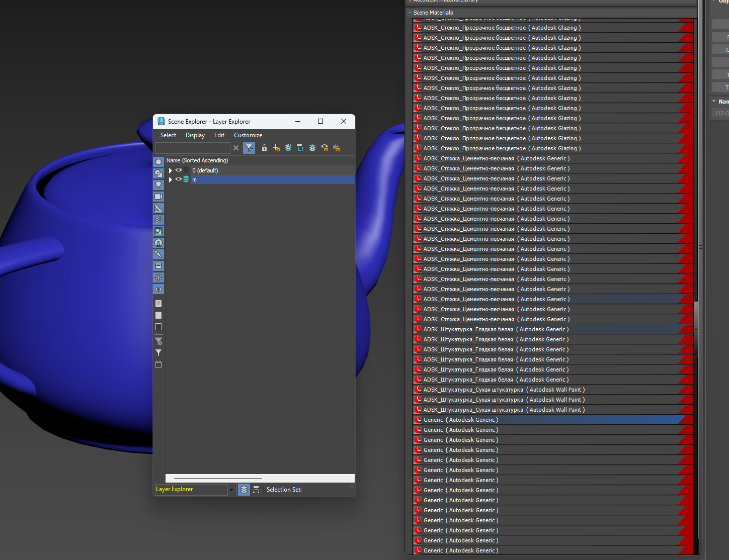The width and height of the screenshot is (729, 560).
Task: Click the Display All page icon
Action: pyautogui.click(x=158, y=304)
